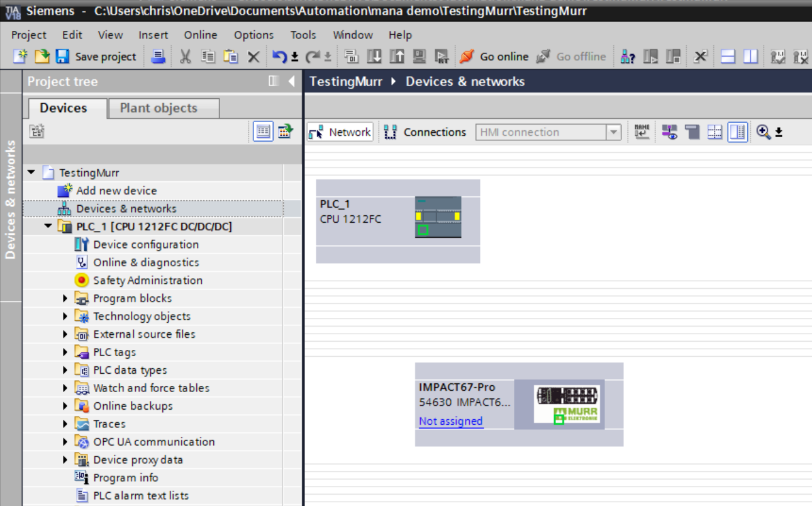The width and height of the screenshot is (812, 506).
Task: Undo the last action
Action: (280, 57)
